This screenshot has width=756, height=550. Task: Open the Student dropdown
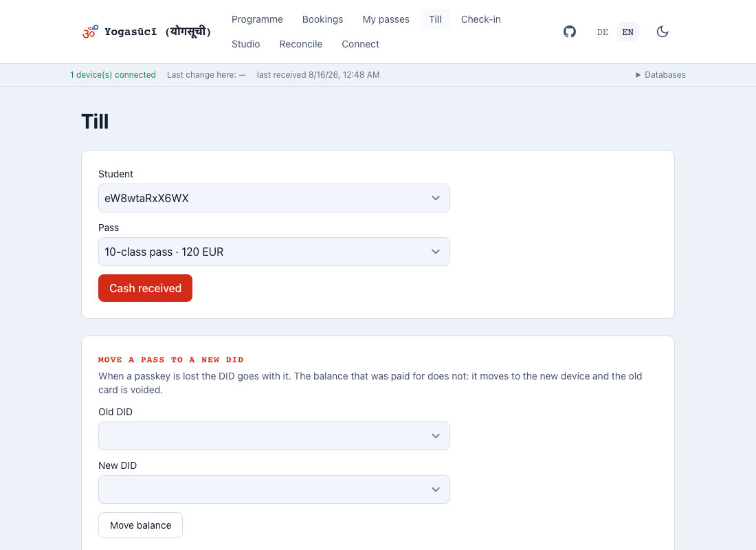pyautogui.click(x=274, y=198)
